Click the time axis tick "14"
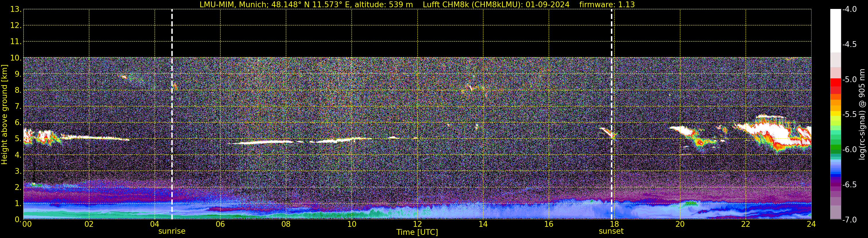Image resolution: width=868 pixels, height=238 pixels. (x=483, y=224)
